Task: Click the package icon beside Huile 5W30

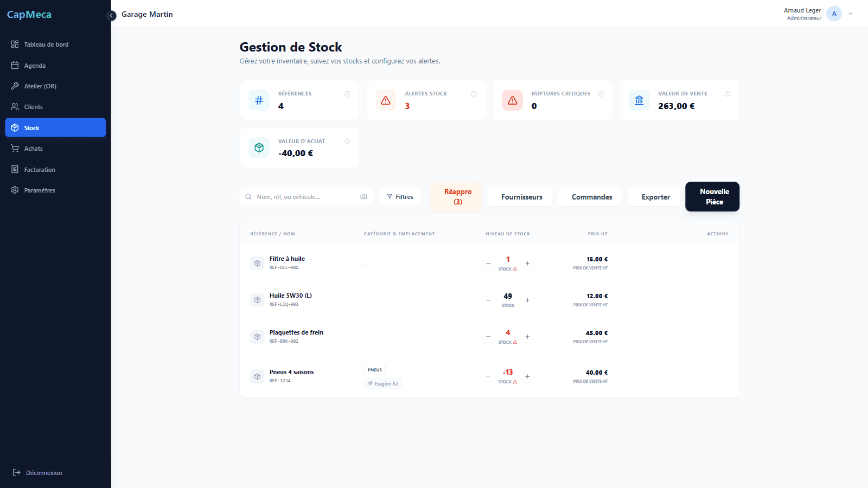Action: coord(257,300)
